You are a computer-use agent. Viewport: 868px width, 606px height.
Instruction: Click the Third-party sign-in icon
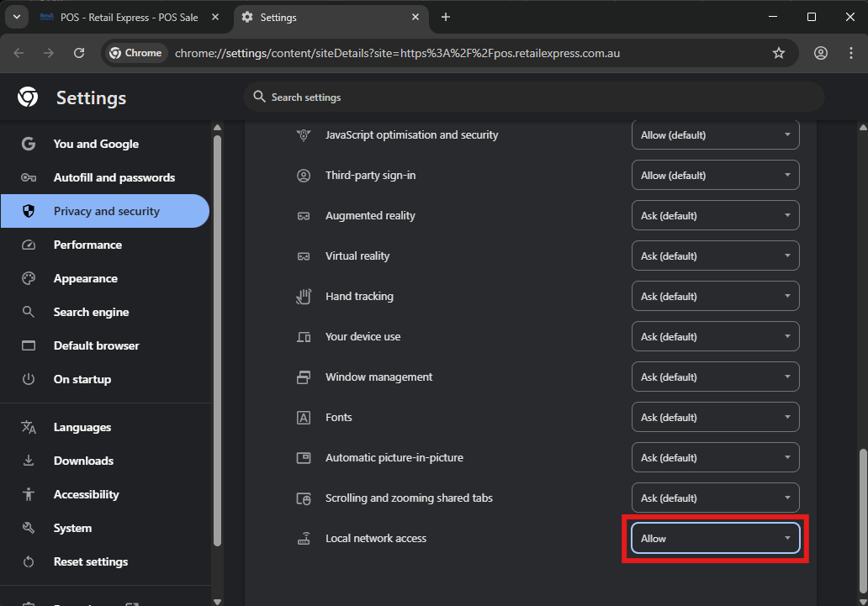point(304,176)
